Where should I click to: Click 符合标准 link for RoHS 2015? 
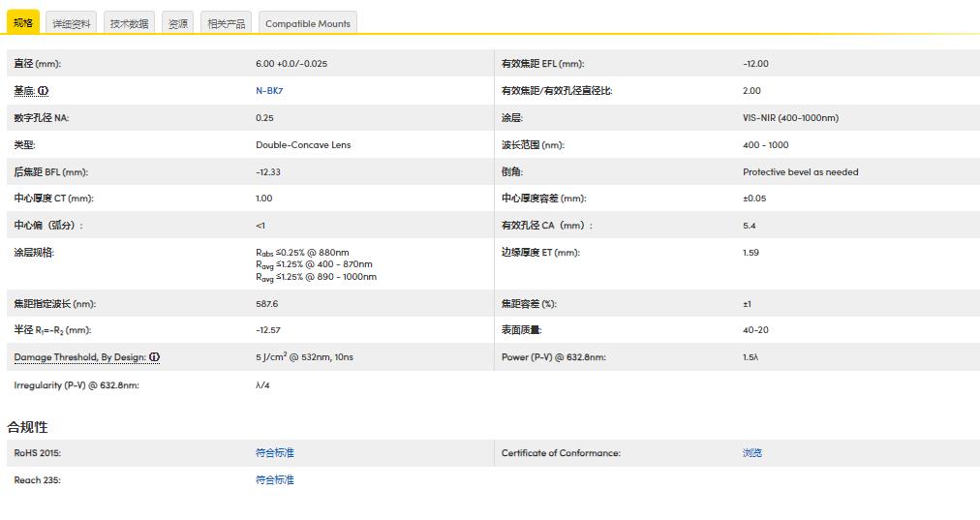click(275, 453)
